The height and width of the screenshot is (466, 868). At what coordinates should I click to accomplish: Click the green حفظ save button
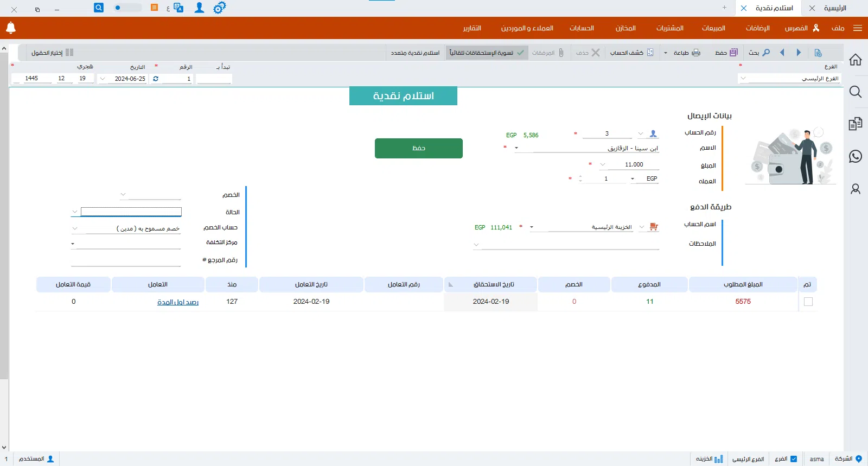(x=418, y=148)
